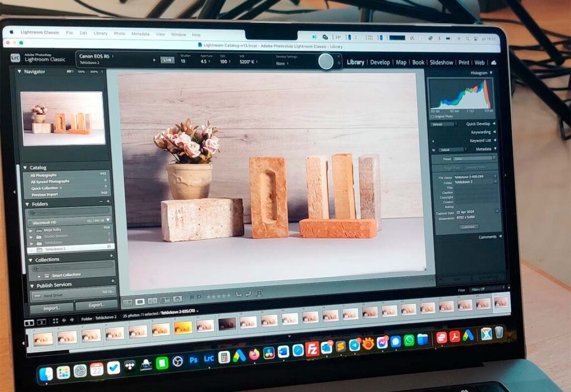571x392 pixels.
Task: Expand the Keyword List panel
Action: coord(495,141)
